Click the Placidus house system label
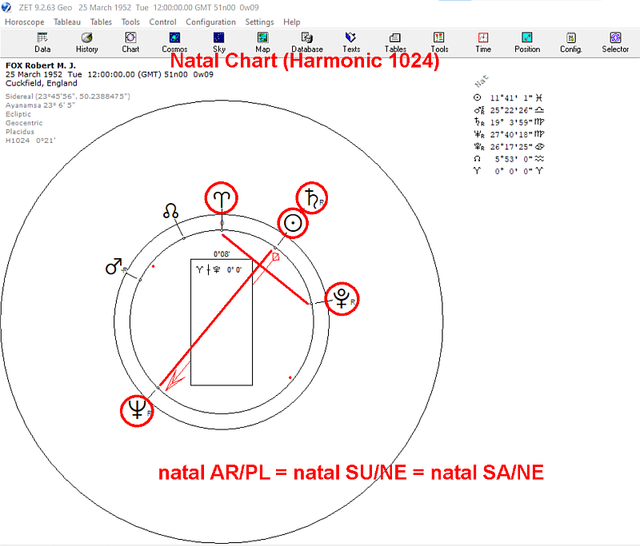Image resolution: width=640 pixels, height=546 pixels. click(20, 132)
